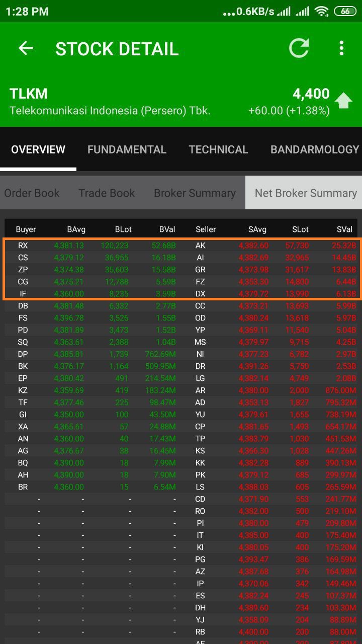Select seller broker CC
The height and width of the screenshot is (644, 362).
coord(200,306)
